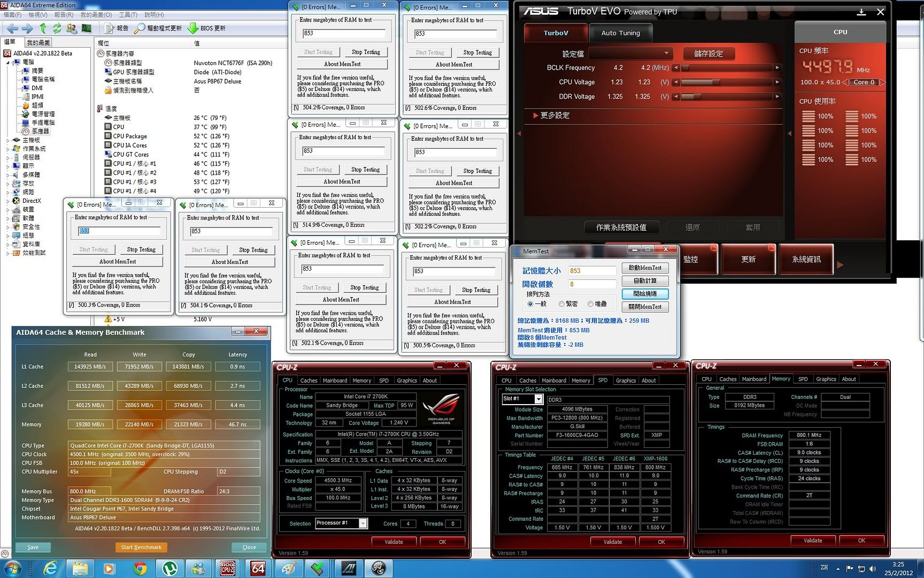Open Processor #1 selection dropdown in CPU-Z
This screenshot has width=924, height=578.
pyautogui.click(x=363, y=523)
